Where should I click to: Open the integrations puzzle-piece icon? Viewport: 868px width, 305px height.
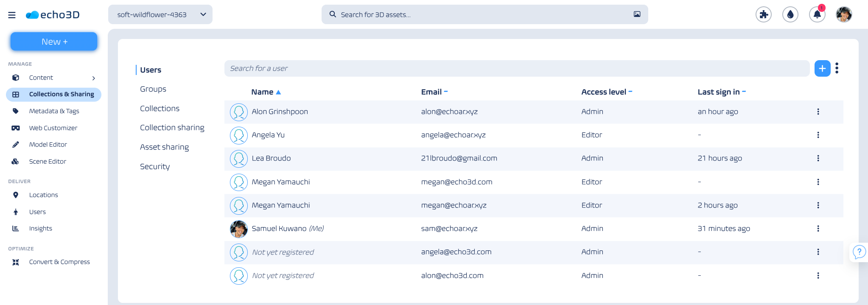[764, 14]
